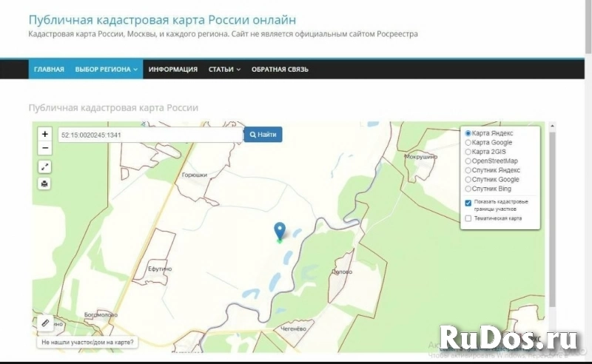Click Богомолово village label on map
Viewport: 592px width, 364px height.
[x=101, y=314]
